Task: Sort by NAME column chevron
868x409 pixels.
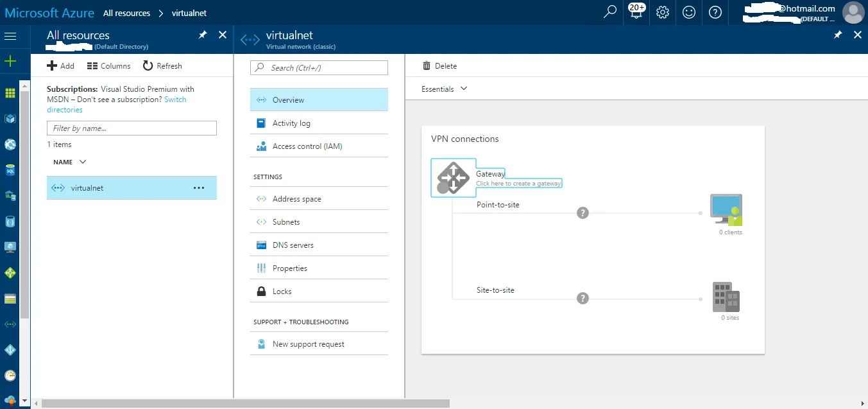Action: pyautogui.click(x=82, y=162)
